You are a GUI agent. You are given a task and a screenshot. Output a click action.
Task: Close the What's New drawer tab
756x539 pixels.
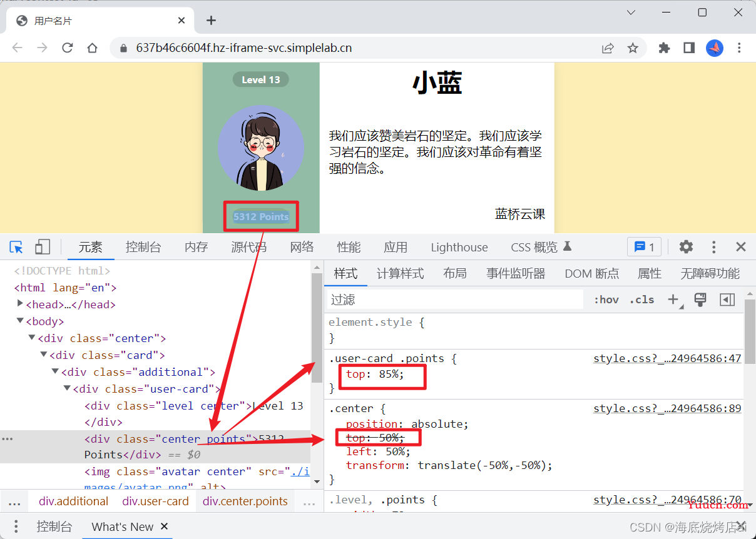(164, 526)
